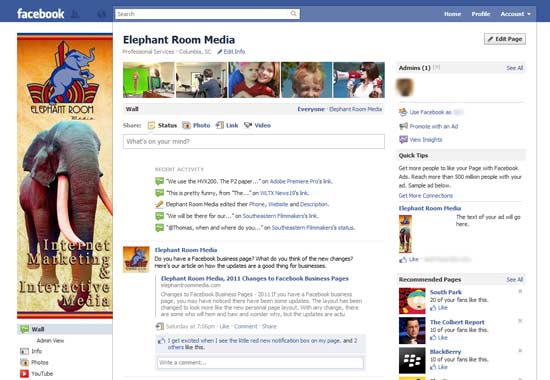
Task: Dismiss The Colbert Report recommendation
Action: 520,321
